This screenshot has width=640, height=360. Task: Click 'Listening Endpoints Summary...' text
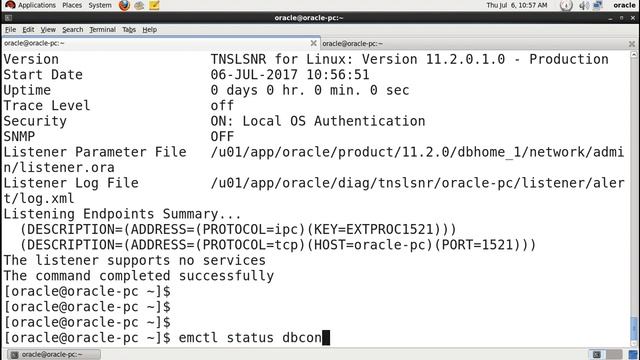pos(122,214)
